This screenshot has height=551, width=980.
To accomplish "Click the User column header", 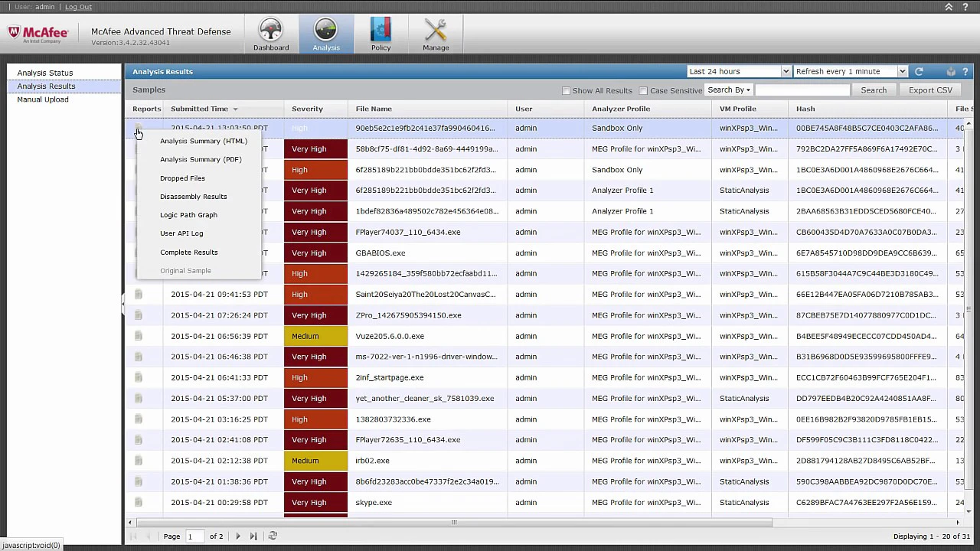I will click(x=524, y=109).
